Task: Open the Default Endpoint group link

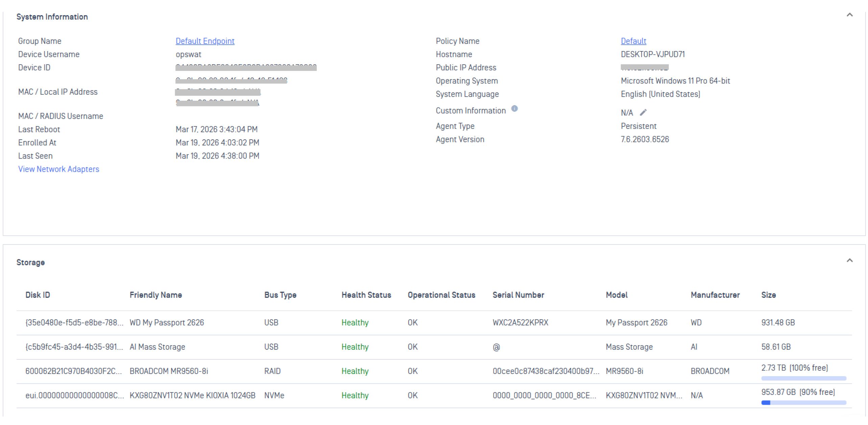Action: (205, 41)
